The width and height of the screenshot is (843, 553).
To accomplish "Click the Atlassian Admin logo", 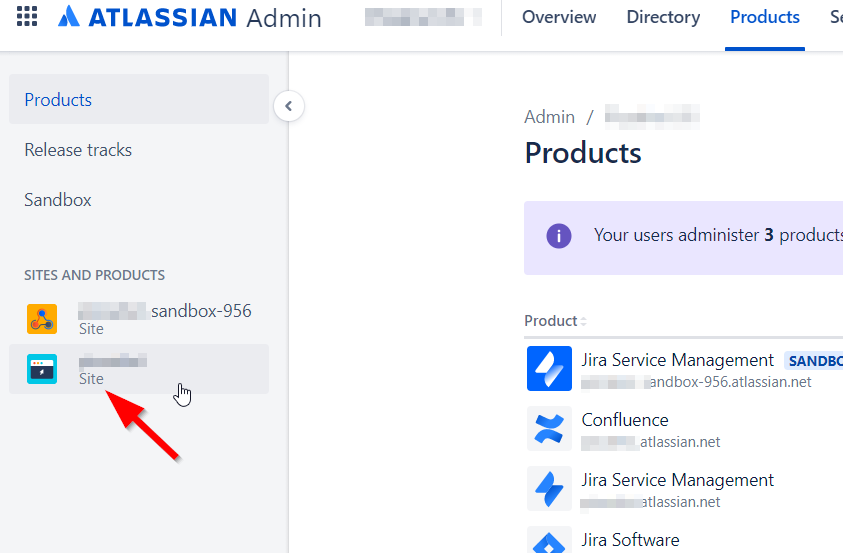I will pos(189,17).
